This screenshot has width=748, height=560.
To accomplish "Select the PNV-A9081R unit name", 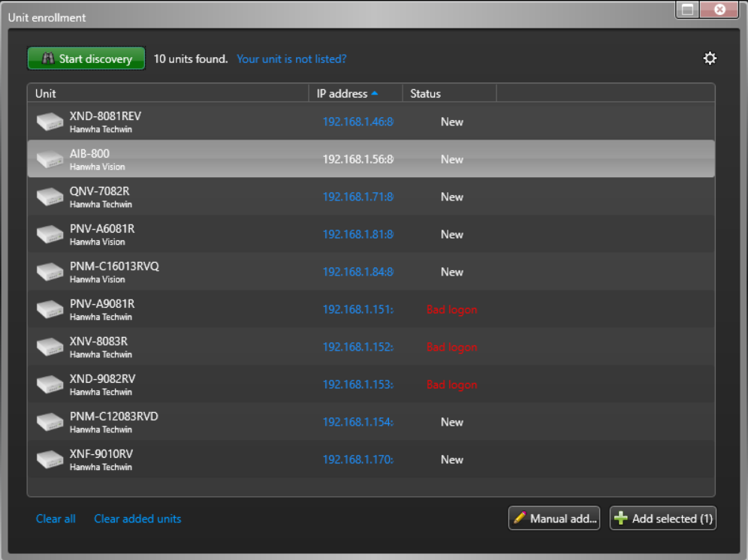I will click(102, 303).
